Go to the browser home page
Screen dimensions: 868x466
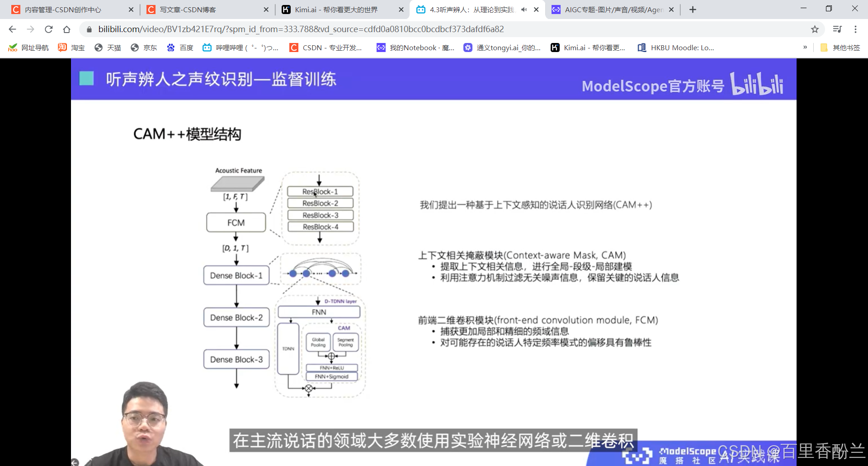66,29
